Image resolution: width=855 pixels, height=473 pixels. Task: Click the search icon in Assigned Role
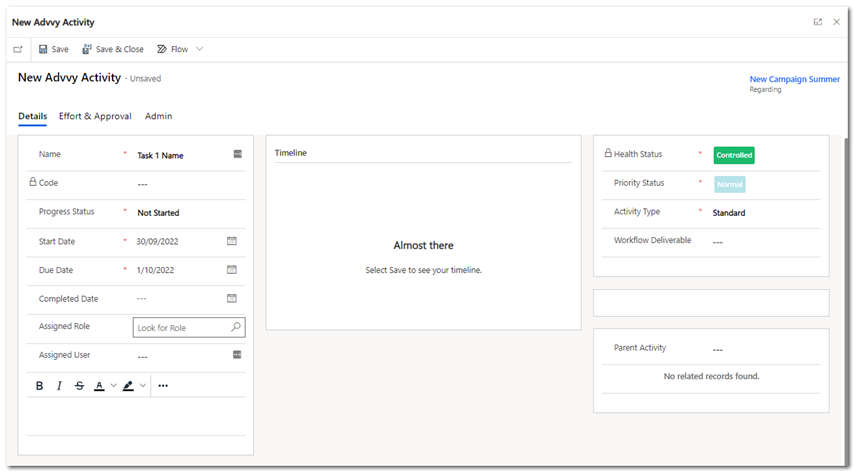[x=236, y=327]
